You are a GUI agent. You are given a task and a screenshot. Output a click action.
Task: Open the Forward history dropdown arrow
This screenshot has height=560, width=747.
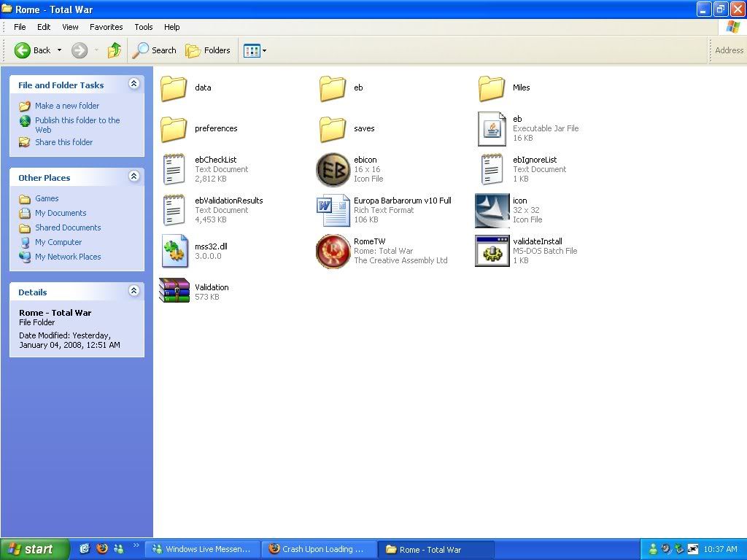(96, 50)
